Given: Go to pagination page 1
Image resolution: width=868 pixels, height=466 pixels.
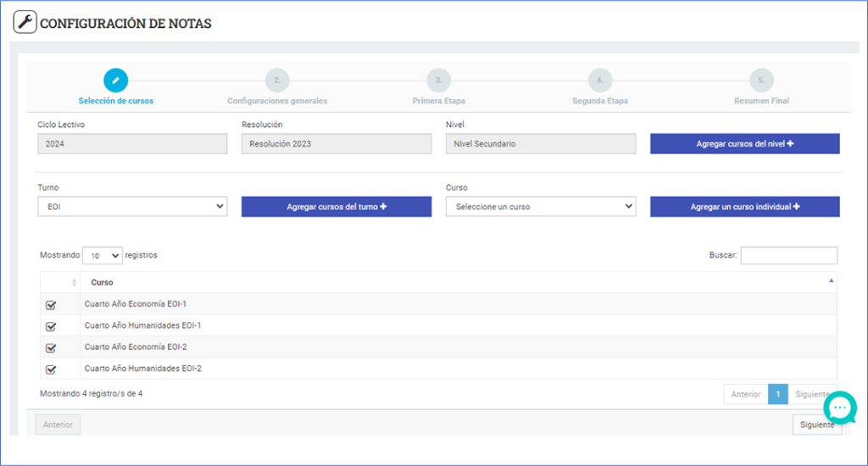Looking at the screenshot, I should [777, 394].
